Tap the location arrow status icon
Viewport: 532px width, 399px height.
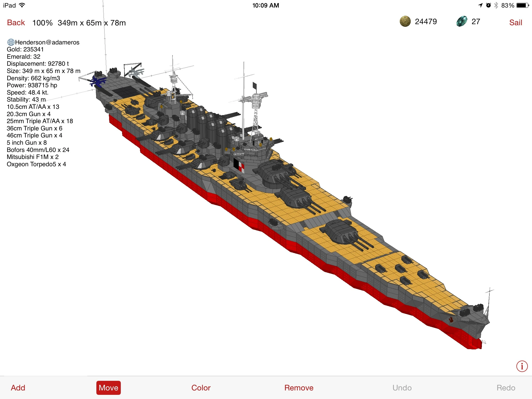pos(480,5)
